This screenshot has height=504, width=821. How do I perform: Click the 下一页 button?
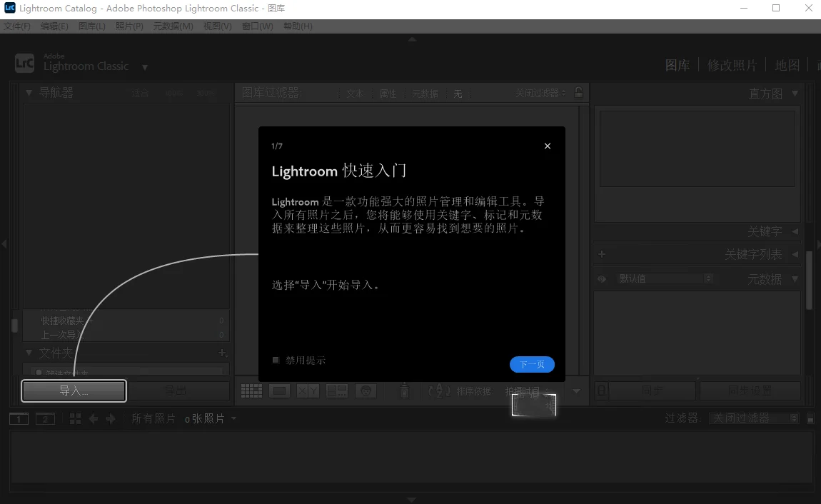tap(532, 364)
